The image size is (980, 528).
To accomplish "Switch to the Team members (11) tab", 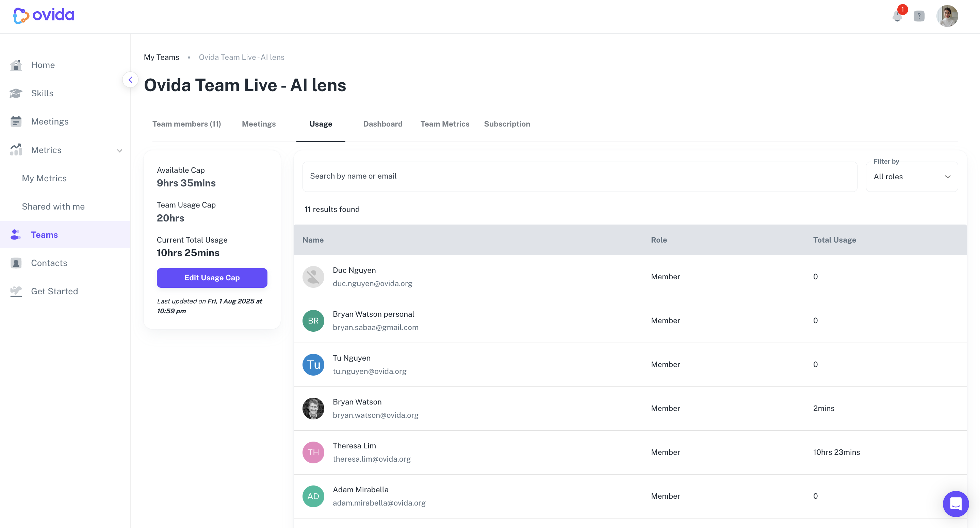I will coord(186,124).
